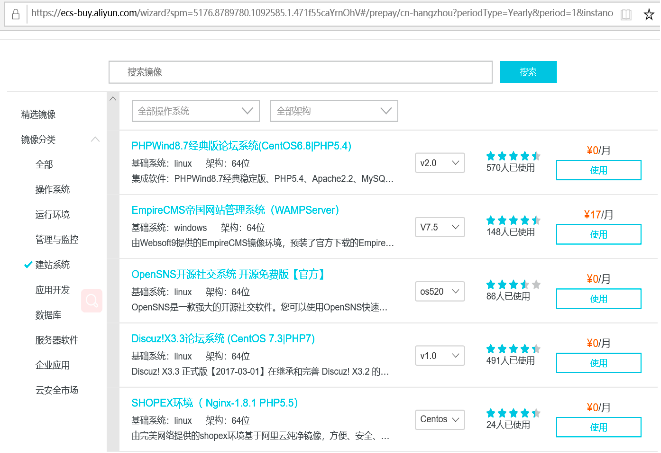
Task: Select the 服务器软件 category
Action: (x=57, y=340)
